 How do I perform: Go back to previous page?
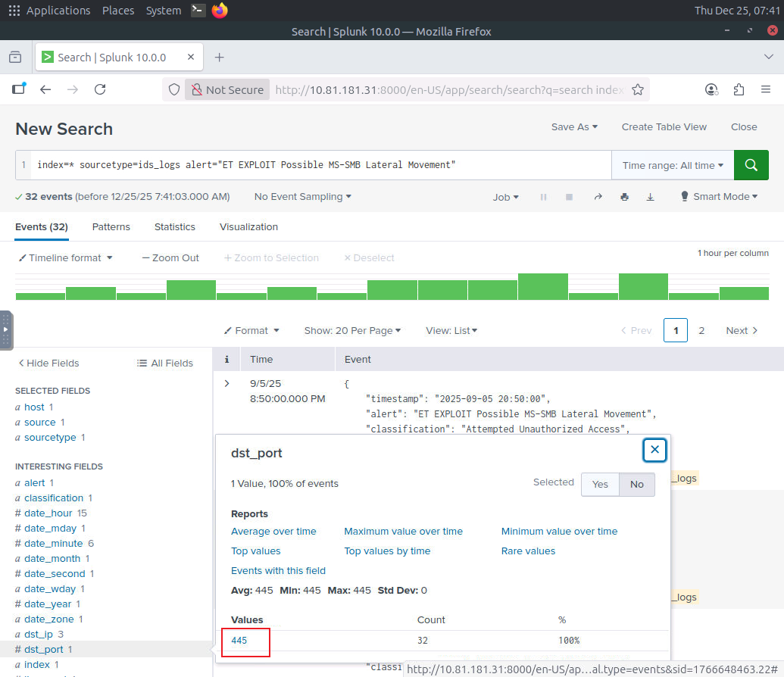coord(45,89)
